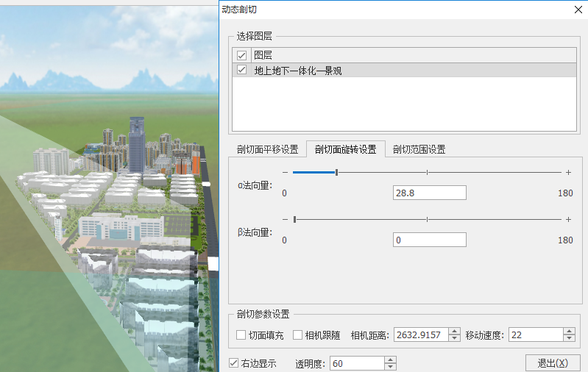Click the plus icon on α法向量 slider
Screen dimensions: 588x372
(568, 172)
